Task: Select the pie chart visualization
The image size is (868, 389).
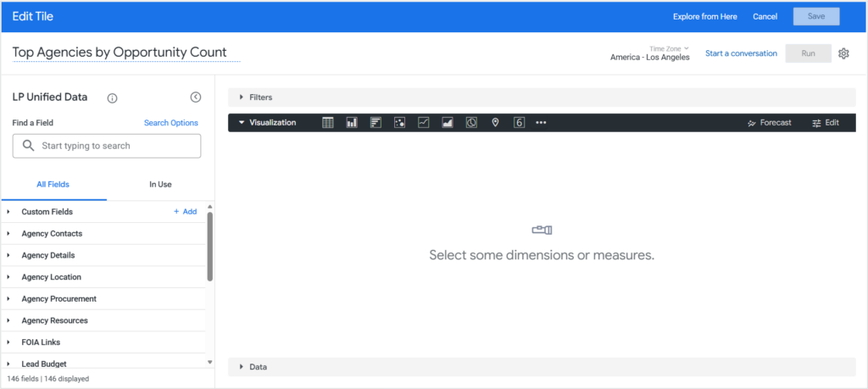Action: [471, 123]
